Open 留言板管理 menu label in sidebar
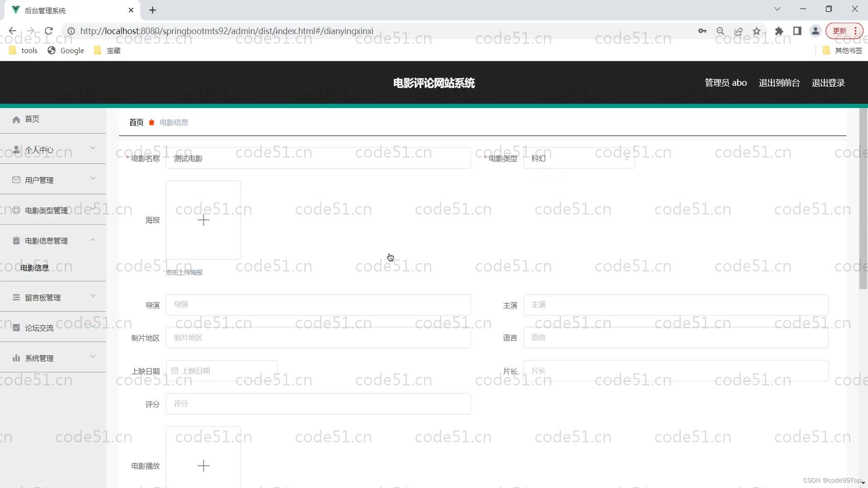The width and height of the screenshot is (868, 488). [x=43, y=297]
